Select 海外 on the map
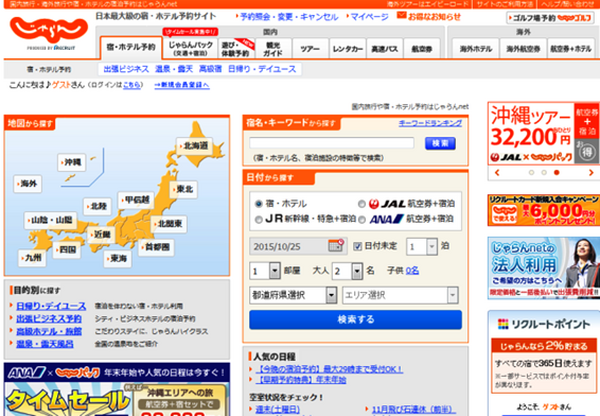 (x=28, y=184)
